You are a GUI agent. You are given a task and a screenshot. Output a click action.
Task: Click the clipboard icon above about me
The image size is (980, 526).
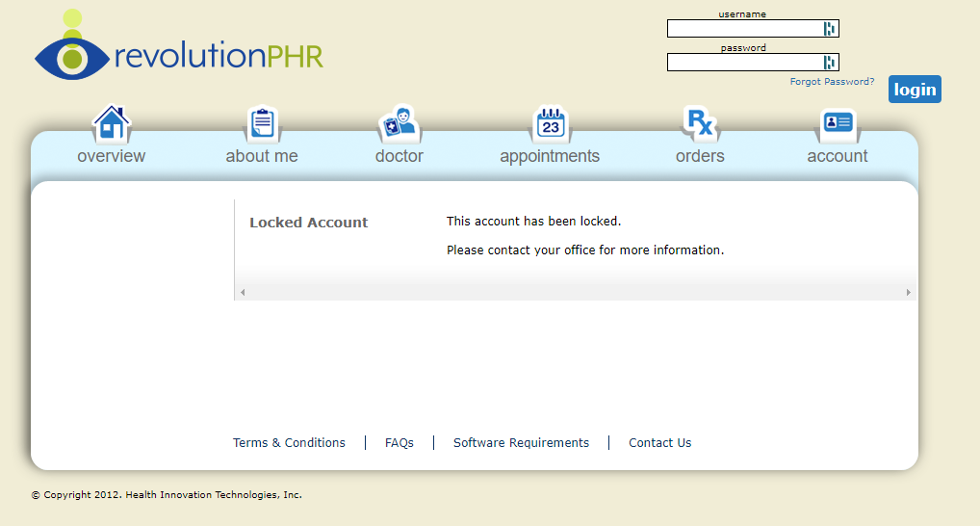[262, 123]
